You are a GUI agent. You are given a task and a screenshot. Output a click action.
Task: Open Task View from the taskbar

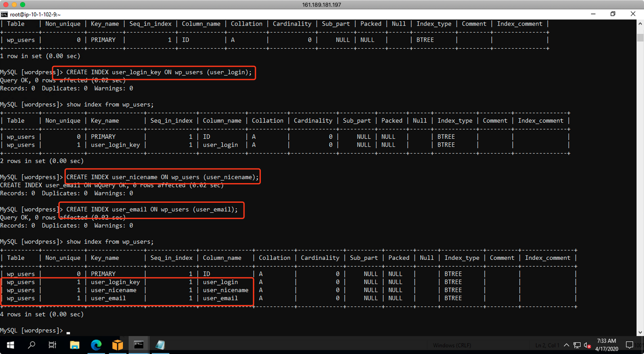[52, 345]
